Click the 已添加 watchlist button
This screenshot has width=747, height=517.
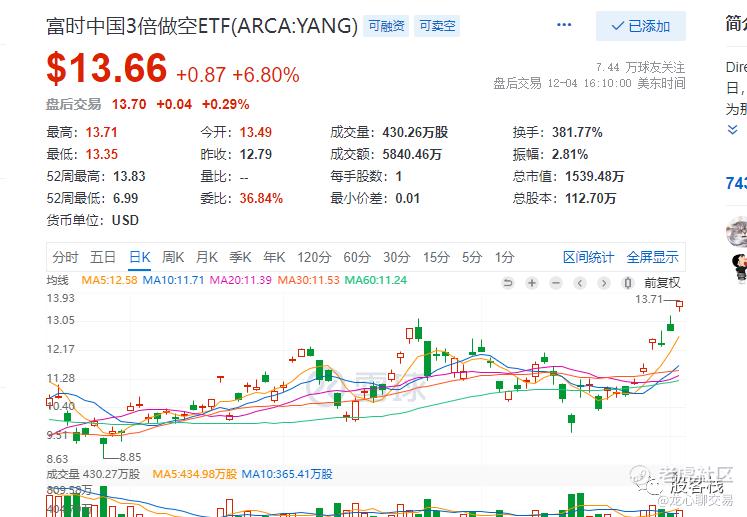(x=641, y=26)
